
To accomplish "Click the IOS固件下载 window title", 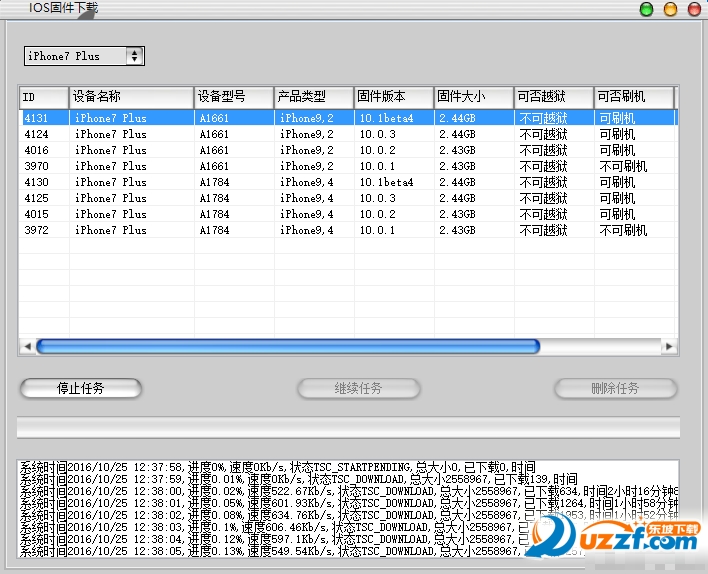I will [x=63, y=8].
